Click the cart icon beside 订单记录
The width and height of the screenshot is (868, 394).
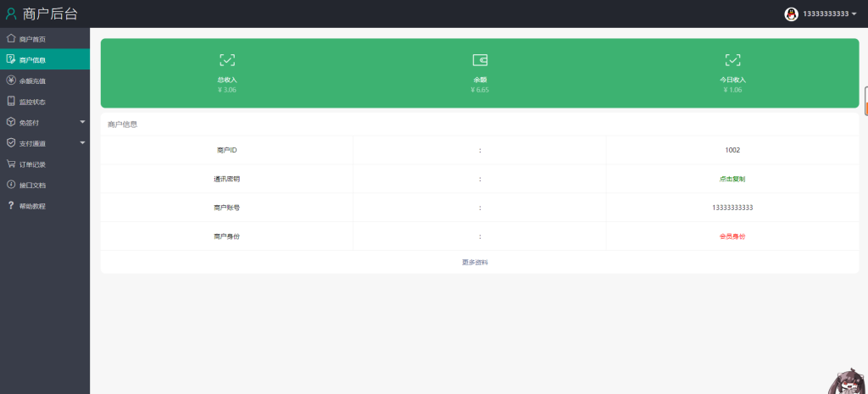[x=10, y=164]
